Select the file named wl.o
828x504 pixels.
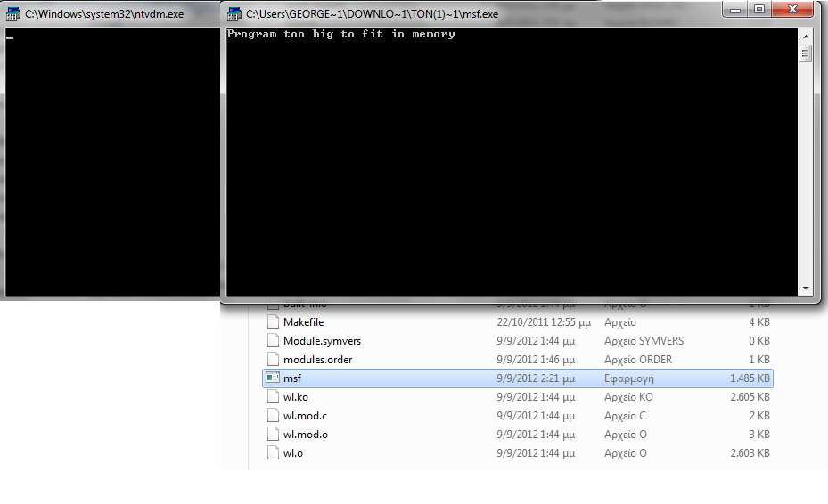click(x=293, y=453)
